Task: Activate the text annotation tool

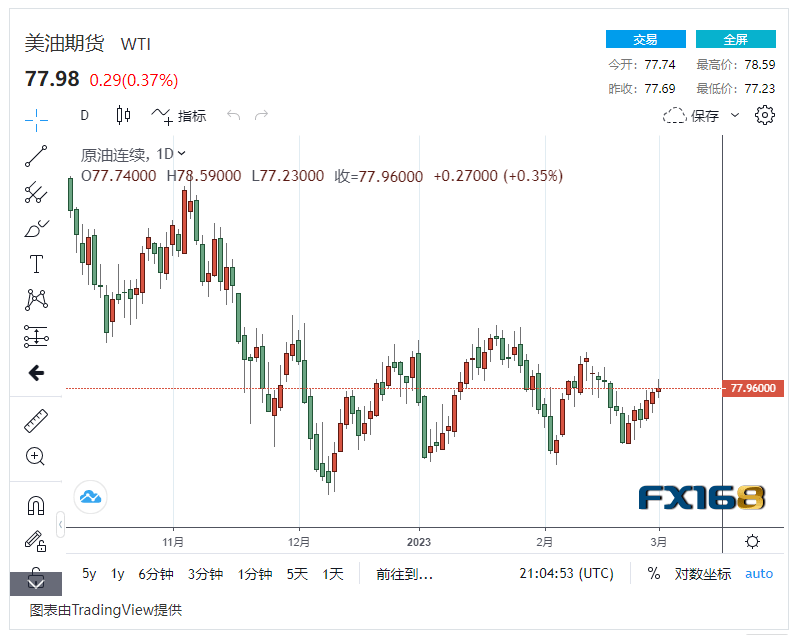Action: coord(36,264)
